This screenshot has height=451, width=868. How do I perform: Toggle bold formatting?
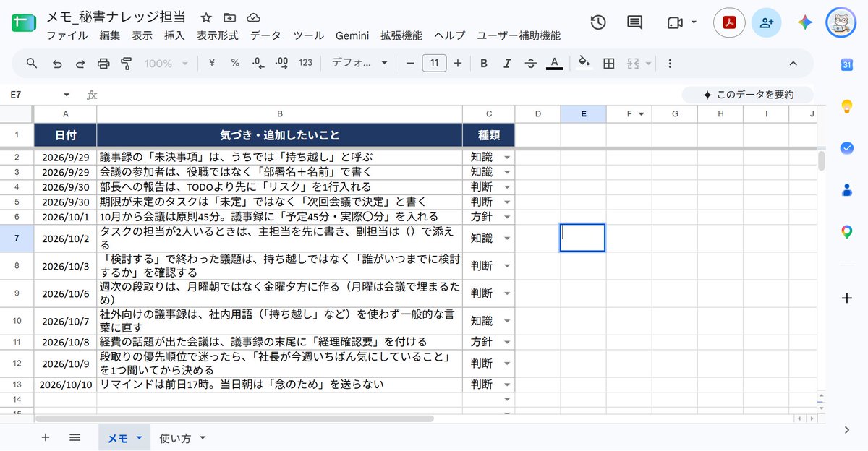click(x=484, y=64)
